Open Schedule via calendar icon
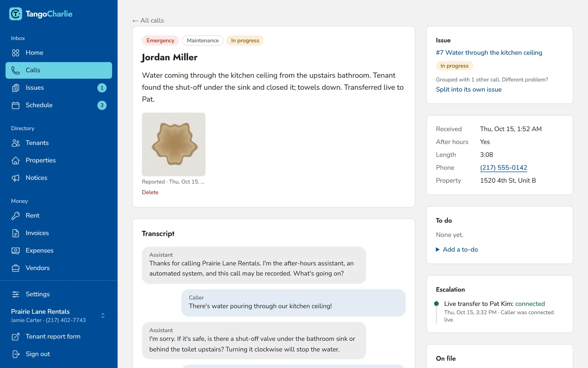The width and height of the screenshot is (588, 368). [15, 105]
